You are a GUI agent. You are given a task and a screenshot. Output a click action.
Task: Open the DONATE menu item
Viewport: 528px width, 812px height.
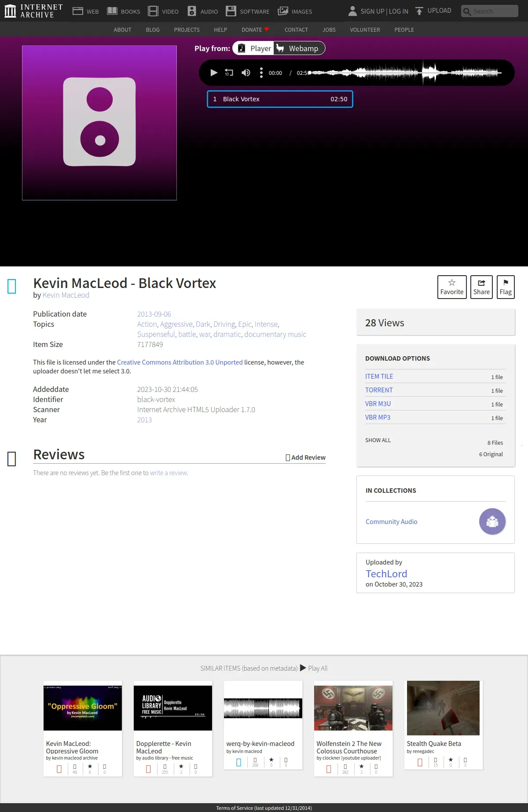pyautogui.click(x=255, y=30)
